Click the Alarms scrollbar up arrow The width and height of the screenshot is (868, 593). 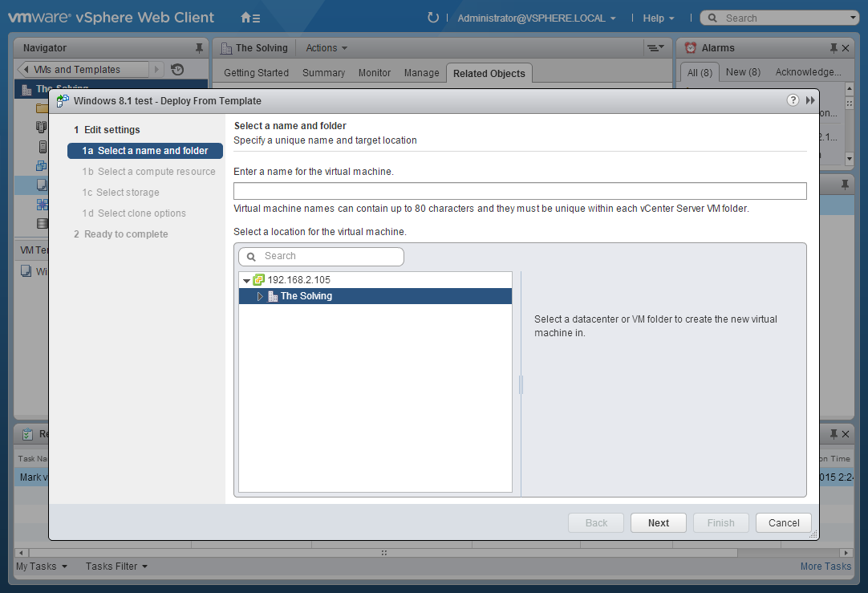click(850, 88)
